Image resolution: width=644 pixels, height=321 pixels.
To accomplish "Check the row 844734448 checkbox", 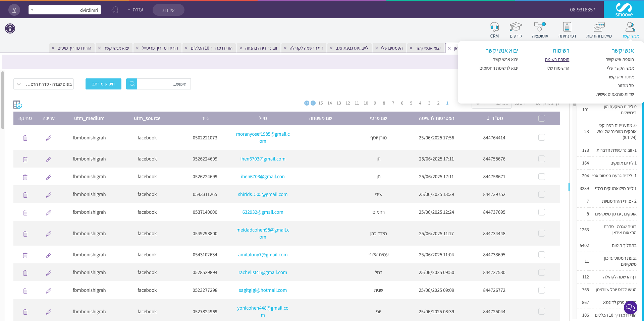I will coord(541,233).
